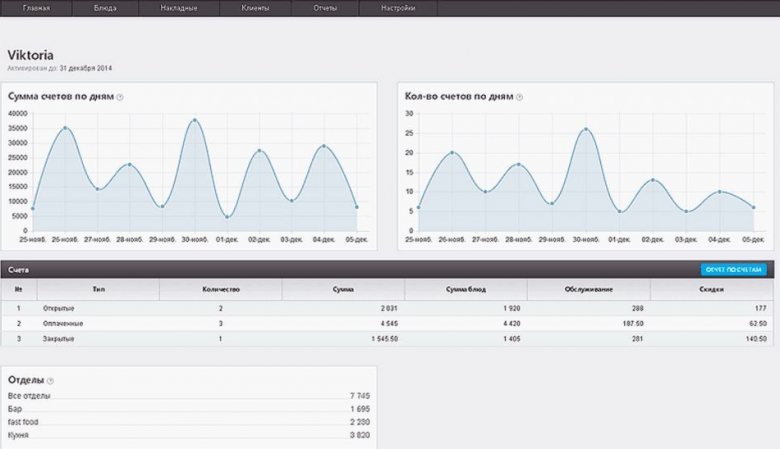Click the sum value 2 031
Image resolution: width=780 pixels, height=449 pixels.
click(389, 308)
